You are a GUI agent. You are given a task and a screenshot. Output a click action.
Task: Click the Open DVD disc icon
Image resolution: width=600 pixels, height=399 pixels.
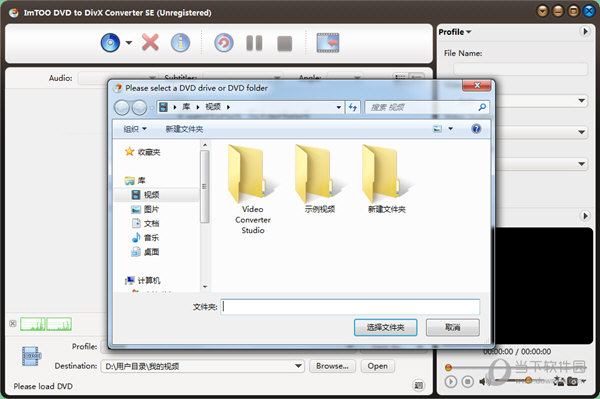(110, 43)
